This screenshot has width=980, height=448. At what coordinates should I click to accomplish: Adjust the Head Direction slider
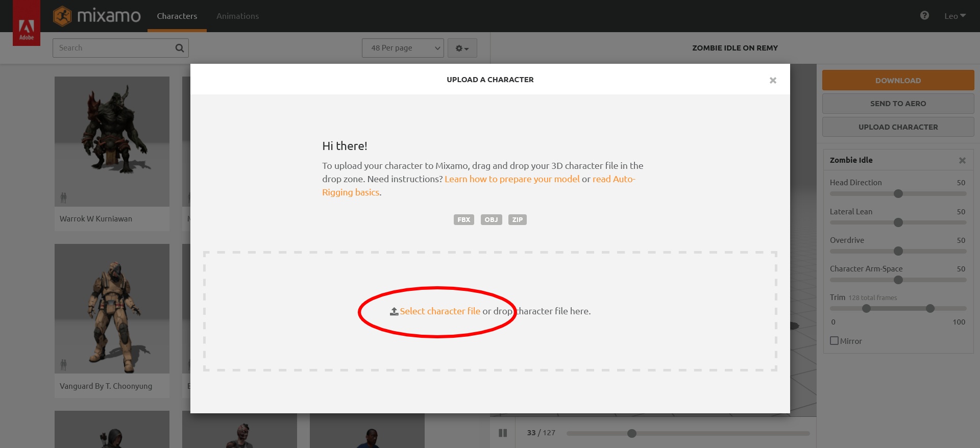pyautogui.click(x=898, y=194)
